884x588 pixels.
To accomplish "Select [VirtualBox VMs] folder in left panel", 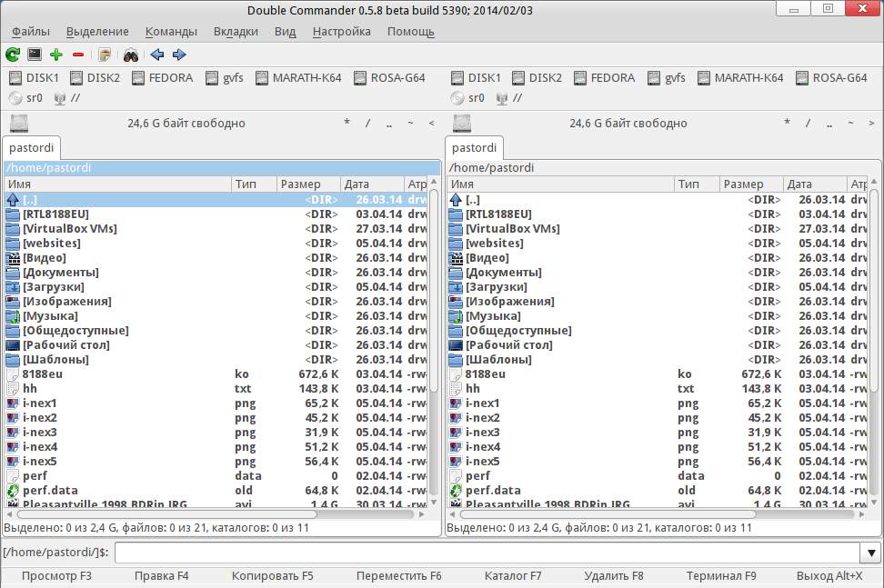I will click(216, 229).
